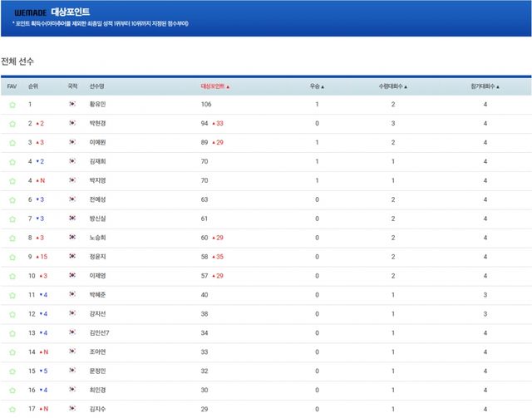Sort table by 우승 column
Screen dimensions: 532x418
point(317,86)
